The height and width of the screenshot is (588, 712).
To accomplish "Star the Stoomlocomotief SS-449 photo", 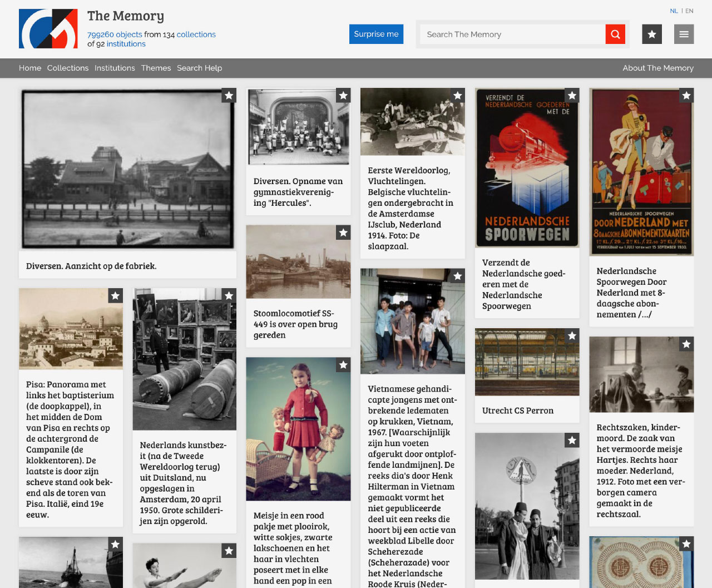I will 343,233.
